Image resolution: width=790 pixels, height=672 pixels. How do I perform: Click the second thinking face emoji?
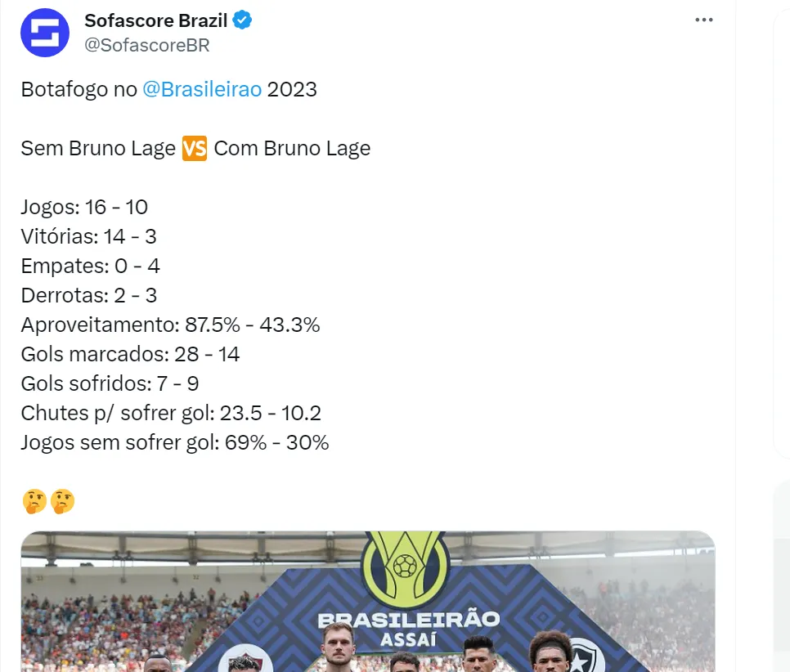[62, 501]
